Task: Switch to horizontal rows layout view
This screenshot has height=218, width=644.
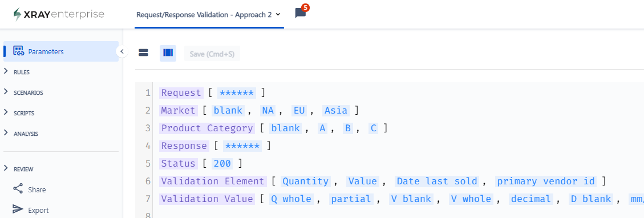Action: 143,53
